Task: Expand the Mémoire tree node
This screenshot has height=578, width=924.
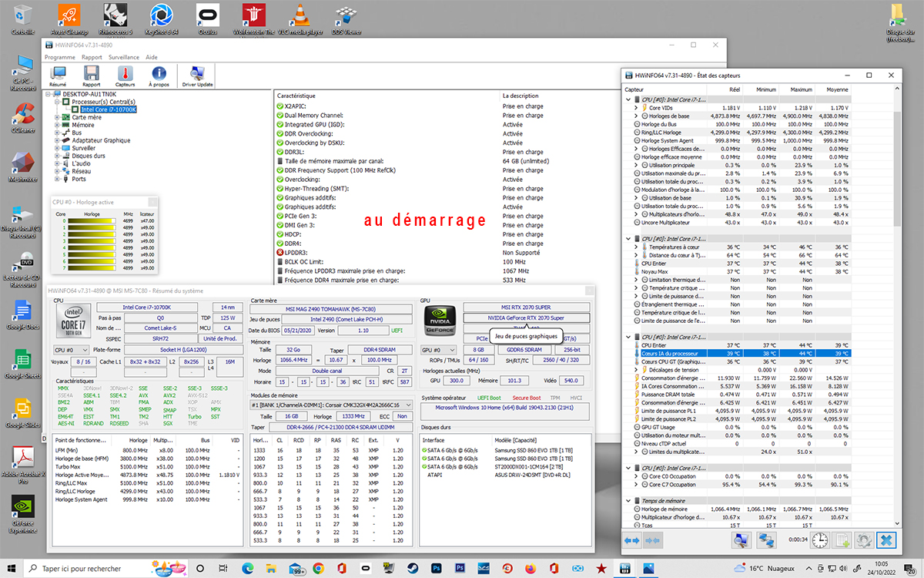Action: pos(57,125)
